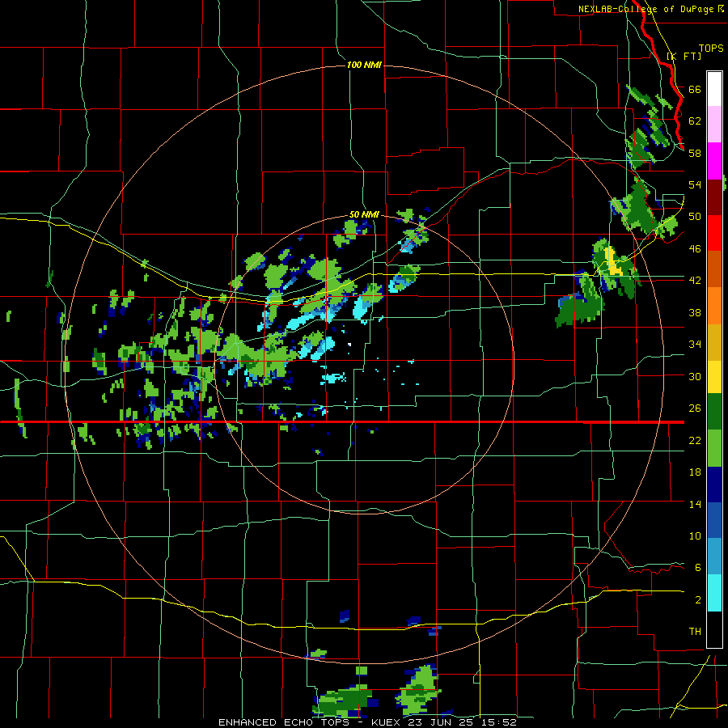
Task: Click the "50 NMI" range ring label
Action: pos(364,214)
